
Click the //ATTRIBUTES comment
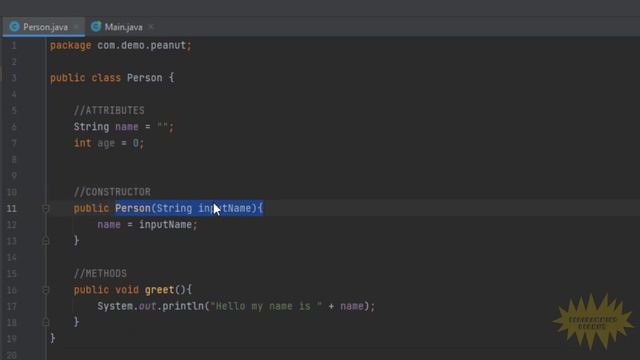point(109,111)
